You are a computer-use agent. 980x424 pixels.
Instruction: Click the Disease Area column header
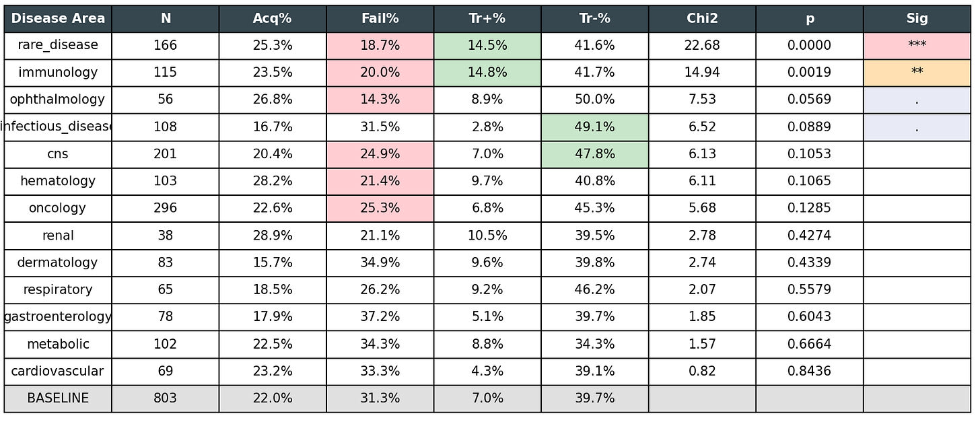point(58,19)
